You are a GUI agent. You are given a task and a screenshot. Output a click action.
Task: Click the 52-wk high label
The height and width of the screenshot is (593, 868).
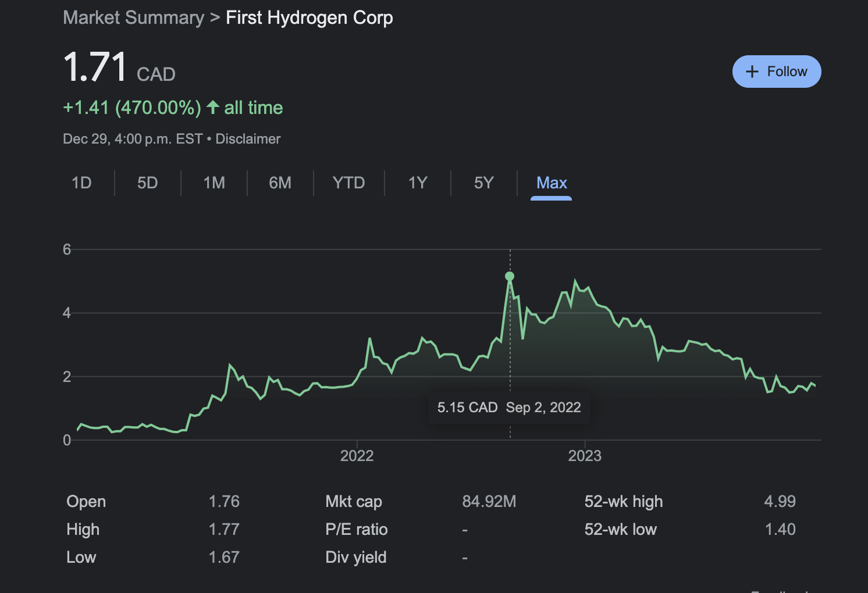pyautogui.click(x=624, y=502)
